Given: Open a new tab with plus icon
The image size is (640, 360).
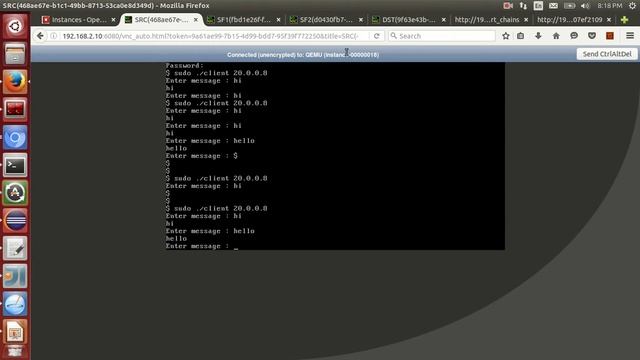Looking at the screenshot, I should click(x=624, y=20).
